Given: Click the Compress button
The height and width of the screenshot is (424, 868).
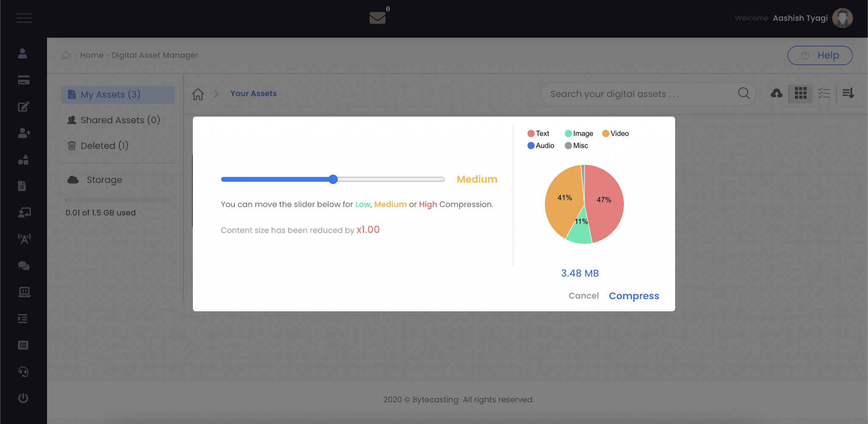Looking at the screenshot, I should tap(634, 296).
